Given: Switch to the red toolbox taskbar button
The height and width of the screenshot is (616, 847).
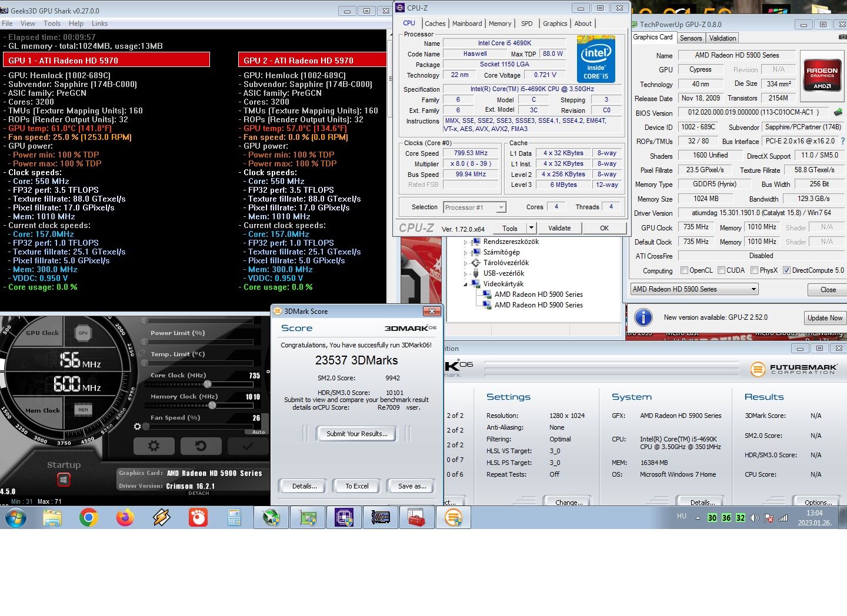Looking at the screenshot, I should point(417,517).
